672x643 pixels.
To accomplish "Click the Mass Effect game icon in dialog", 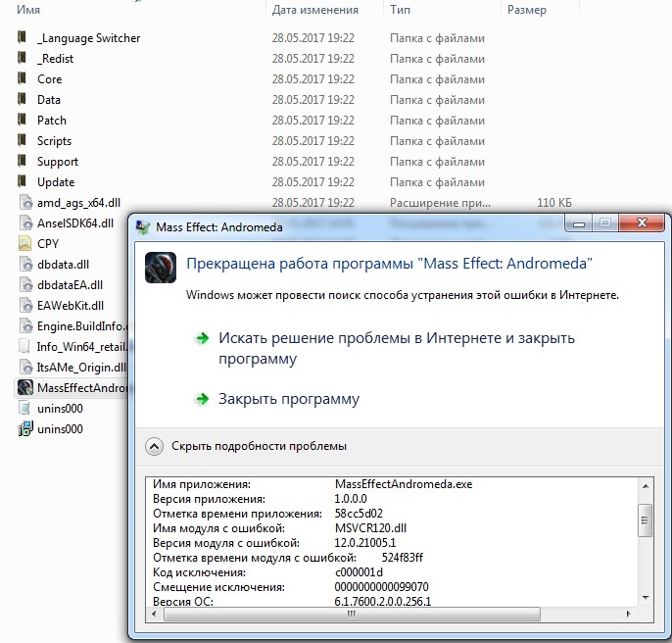I will [161, 268].
